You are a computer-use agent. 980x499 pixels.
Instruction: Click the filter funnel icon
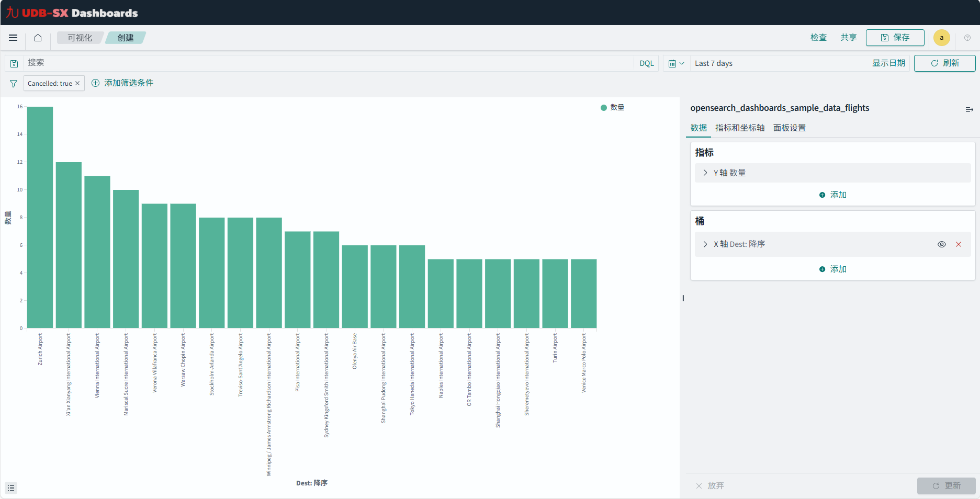[14, 84]
